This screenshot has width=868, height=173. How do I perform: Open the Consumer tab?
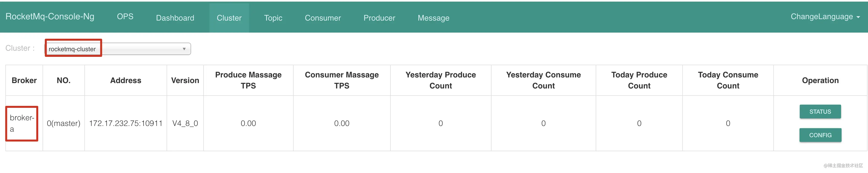pyautogui.click(x=323, y=18)
